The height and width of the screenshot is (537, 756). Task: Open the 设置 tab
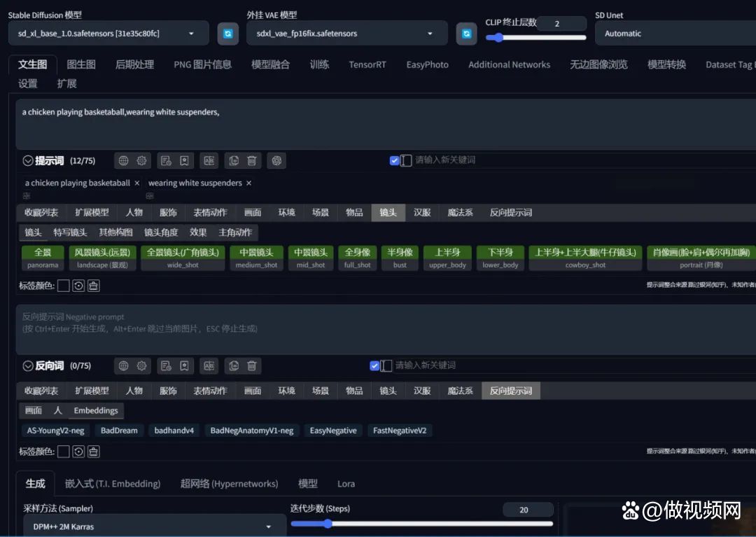(x=27, y=84)
